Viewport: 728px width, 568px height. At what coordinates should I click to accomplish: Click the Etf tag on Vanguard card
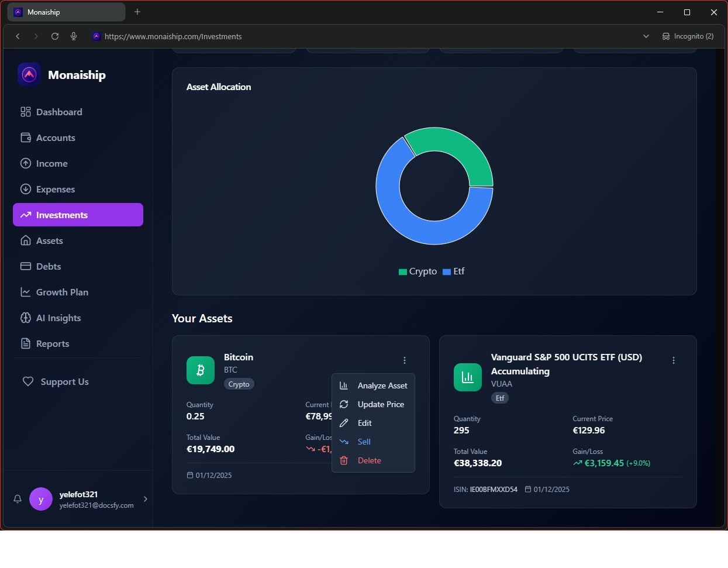500,398
